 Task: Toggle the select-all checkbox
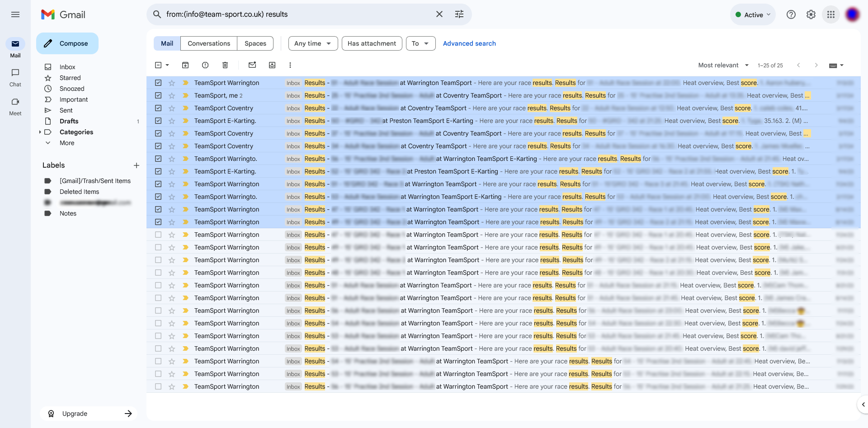click(158, 65)
